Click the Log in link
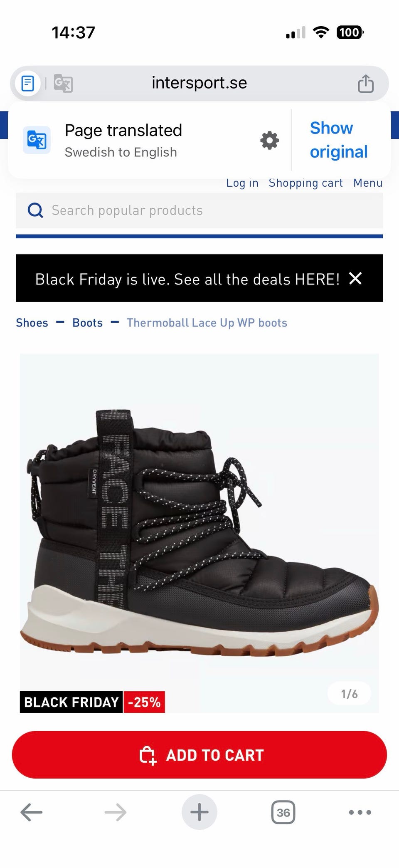399x868 pixels. [x=242, y=183]
